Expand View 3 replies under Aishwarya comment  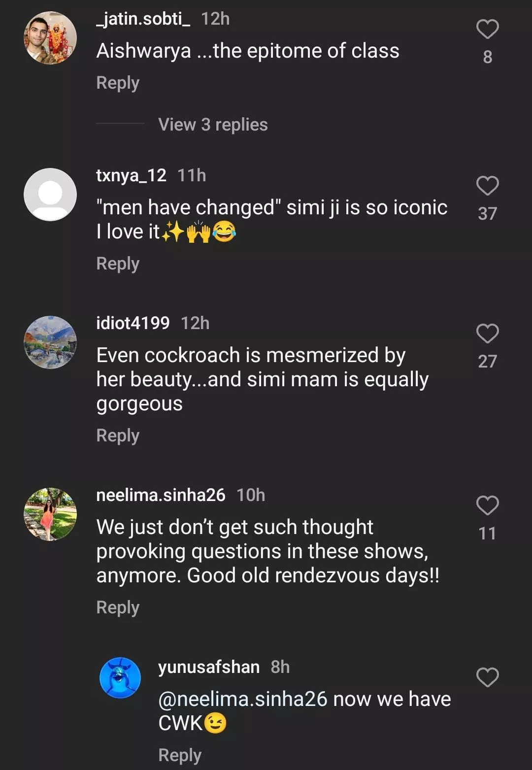213,125
